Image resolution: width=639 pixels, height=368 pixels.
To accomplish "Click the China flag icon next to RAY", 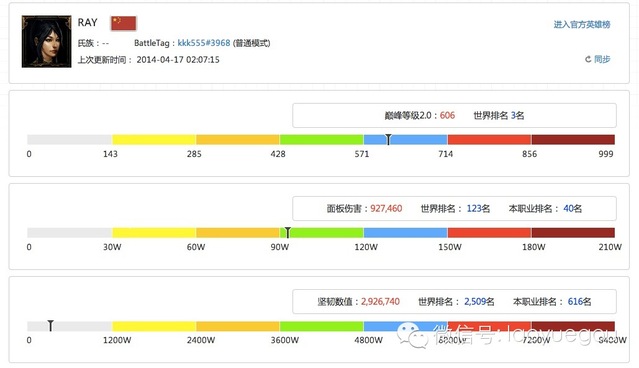I will coord(123,23).
